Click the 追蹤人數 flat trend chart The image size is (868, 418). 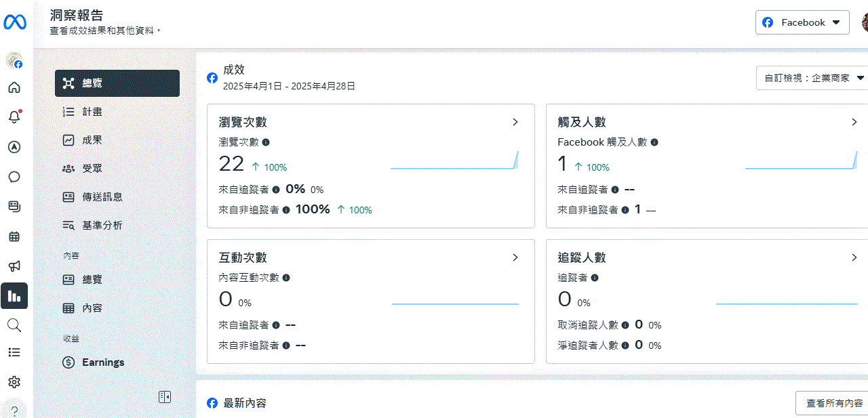click(787, 304)
